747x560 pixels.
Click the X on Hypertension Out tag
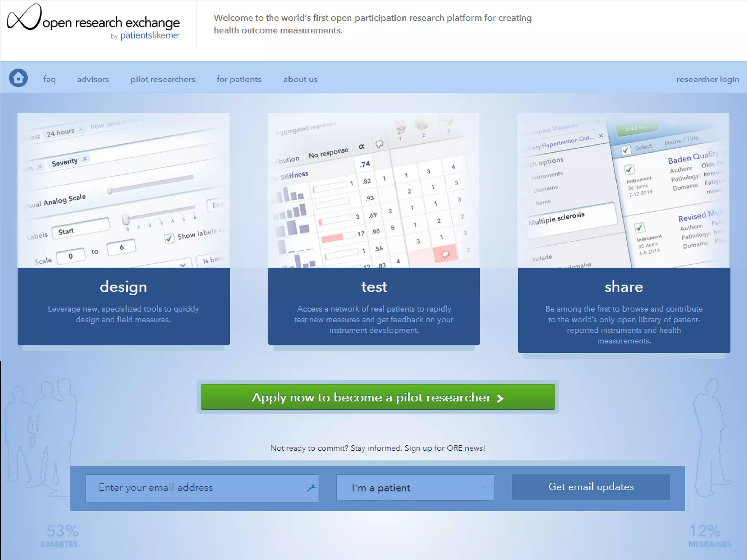(x=601, y=136)
